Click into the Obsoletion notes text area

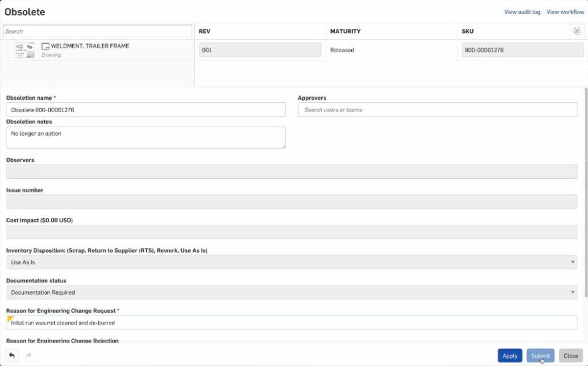point(146,137)
